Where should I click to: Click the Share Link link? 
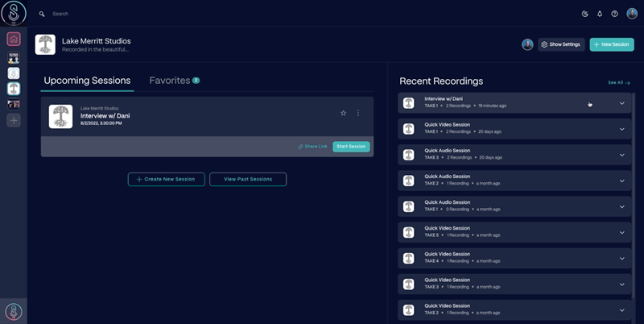(312, 147)
